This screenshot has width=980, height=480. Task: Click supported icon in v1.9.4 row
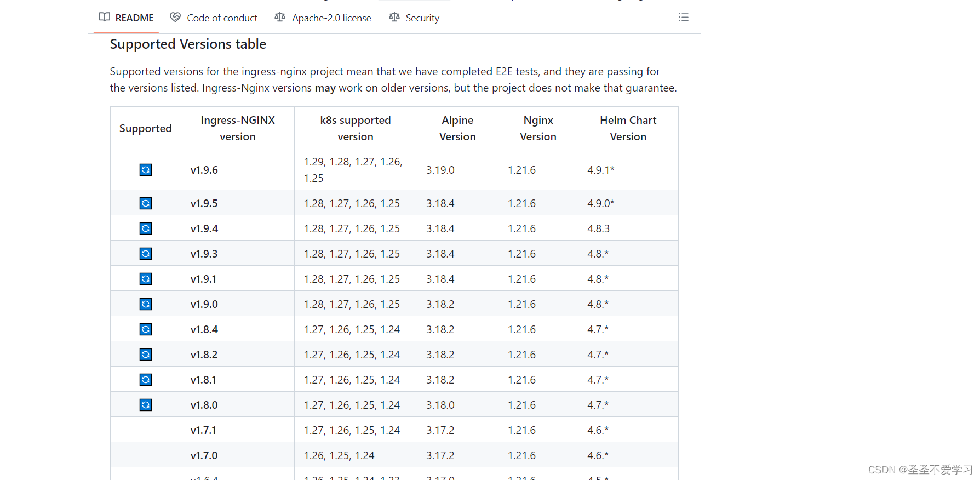pos(146,228)
